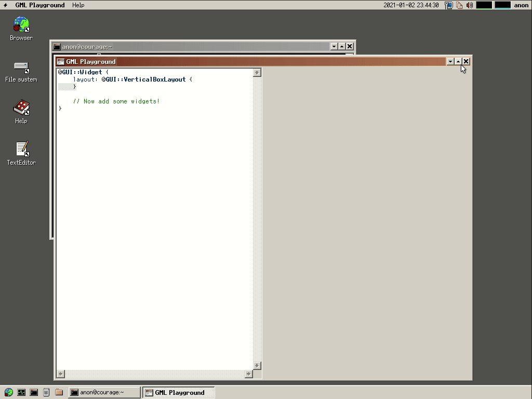Viewport: 532px width, 399px height.
Task: Switch to the anon@courage:~ taskbar button
Action: pos(104,392)
